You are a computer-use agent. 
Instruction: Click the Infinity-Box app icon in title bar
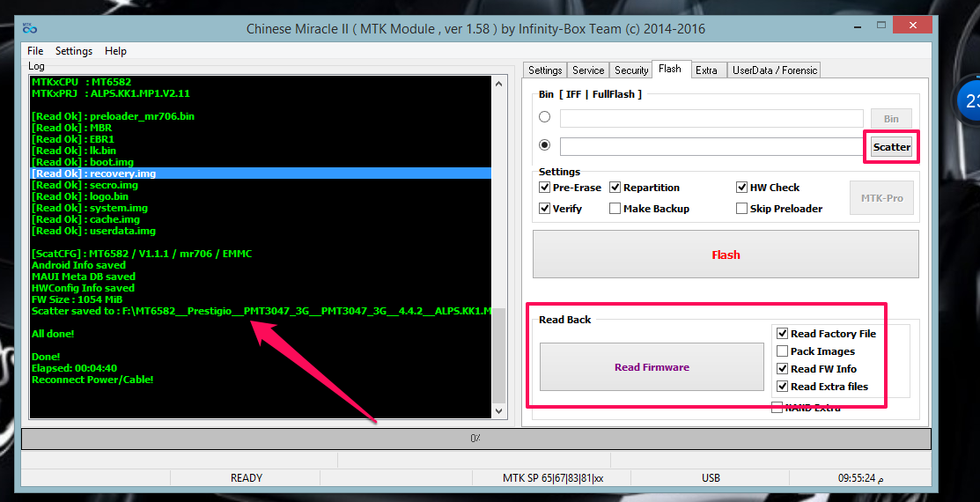pos(29,28)
